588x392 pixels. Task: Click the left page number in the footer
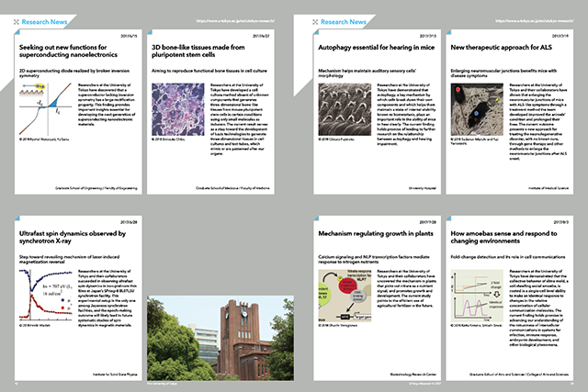click(16, 384)
